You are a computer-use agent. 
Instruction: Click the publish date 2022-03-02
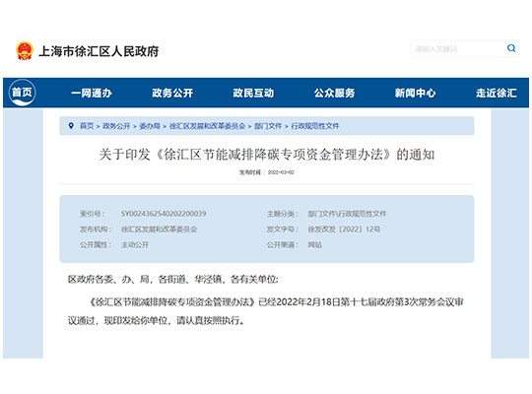coord(281,172)
